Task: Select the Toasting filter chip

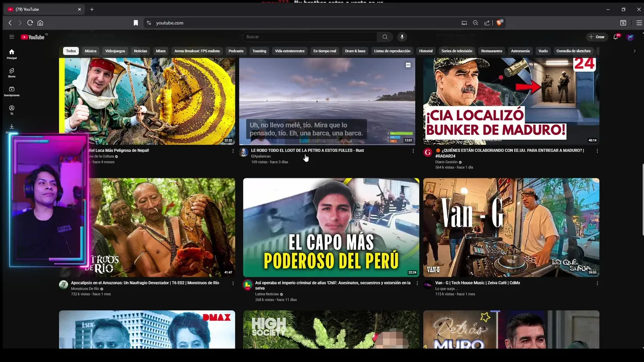Action: coord(259,51)
